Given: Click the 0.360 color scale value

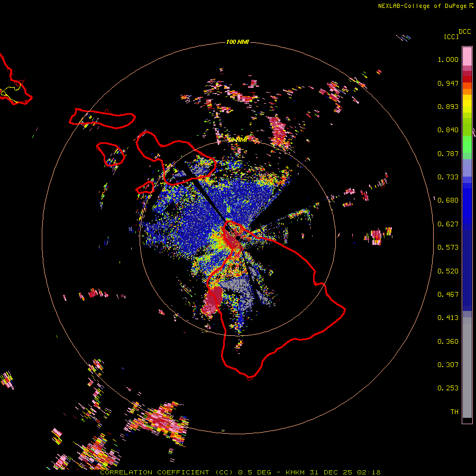Looking at the screenshot, I should coord(448,342).
